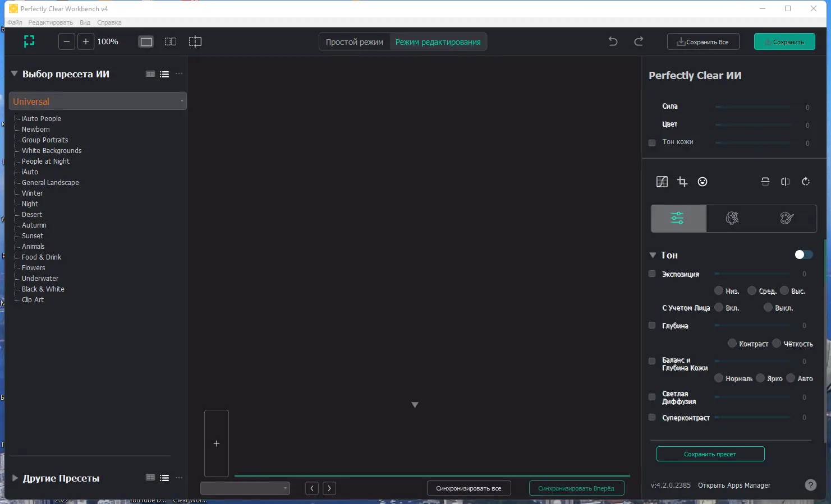
Task: Open the Файл menu
Action: point(15,22)
